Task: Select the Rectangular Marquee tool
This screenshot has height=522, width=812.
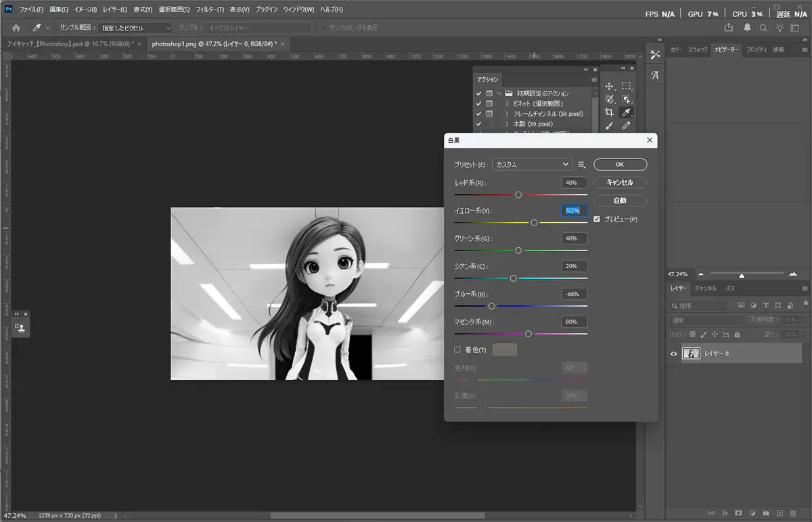Action: [627, 86]
